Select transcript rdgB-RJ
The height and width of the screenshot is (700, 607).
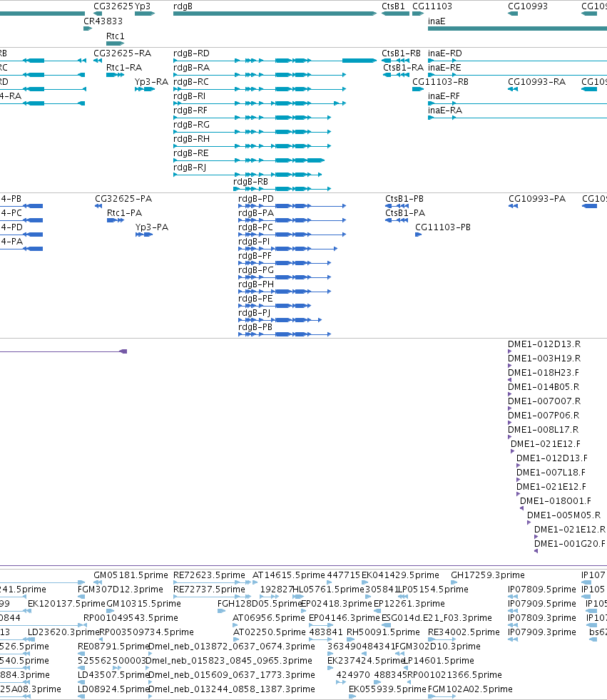[x=190, y=168]
